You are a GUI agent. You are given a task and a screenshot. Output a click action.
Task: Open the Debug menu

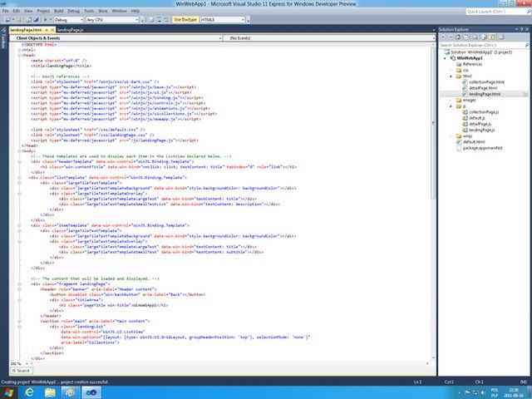click(73, 11)
